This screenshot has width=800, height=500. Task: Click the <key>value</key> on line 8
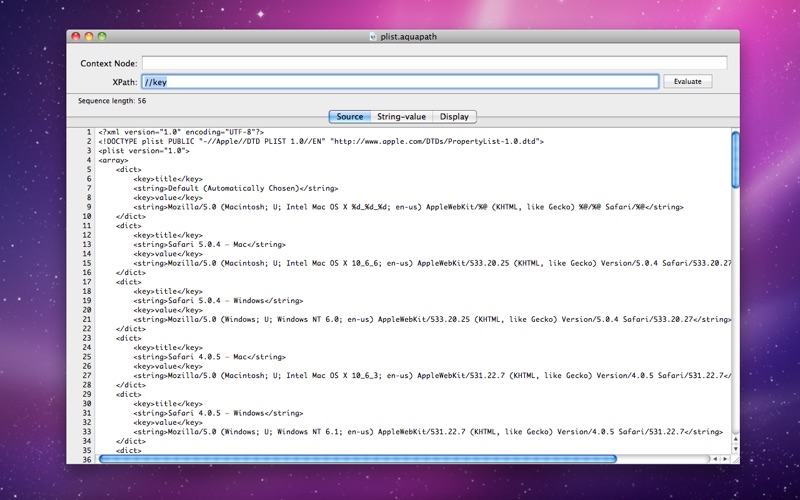(x=168, y=197)
